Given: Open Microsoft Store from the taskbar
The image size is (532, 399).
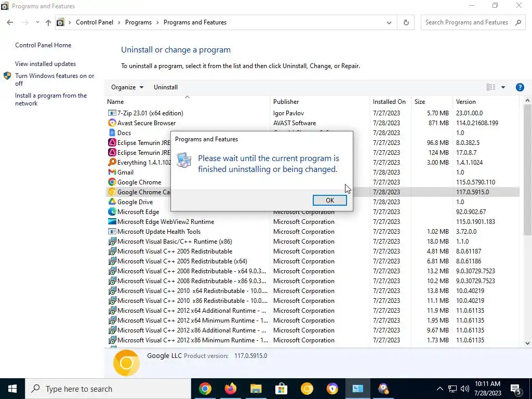Looking at the screenshot, I should [281, 389].
